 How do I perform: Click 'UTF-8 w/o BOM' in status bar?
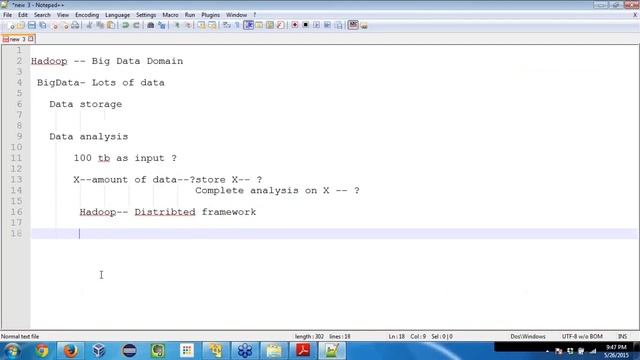tap(582, 336)
